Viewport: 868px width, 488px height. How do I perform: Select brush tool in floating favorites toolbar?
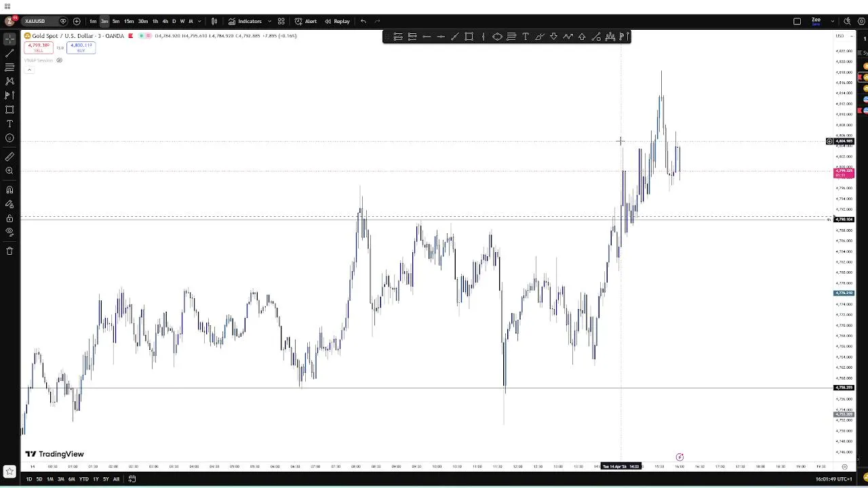coord(540,37)
